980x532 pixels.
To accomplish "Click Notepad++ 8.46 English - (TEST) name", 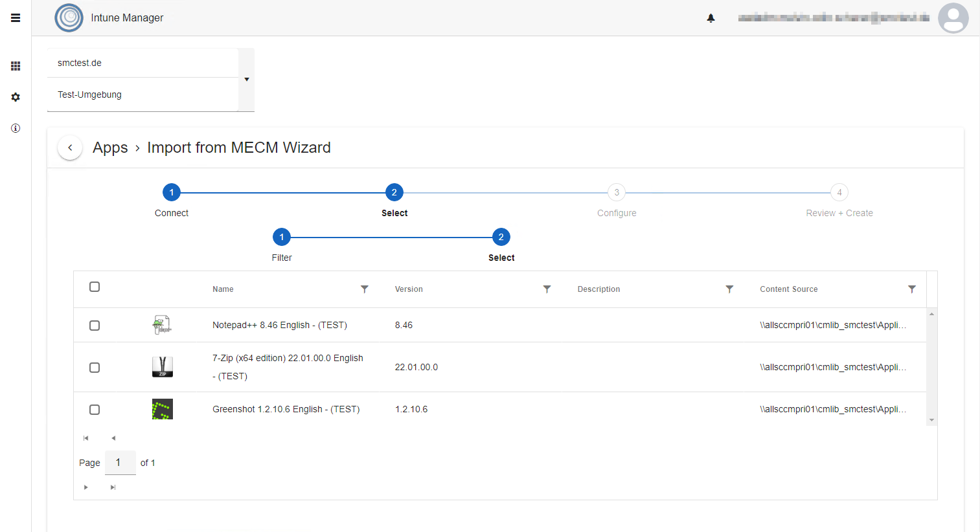I will (280, 325).
